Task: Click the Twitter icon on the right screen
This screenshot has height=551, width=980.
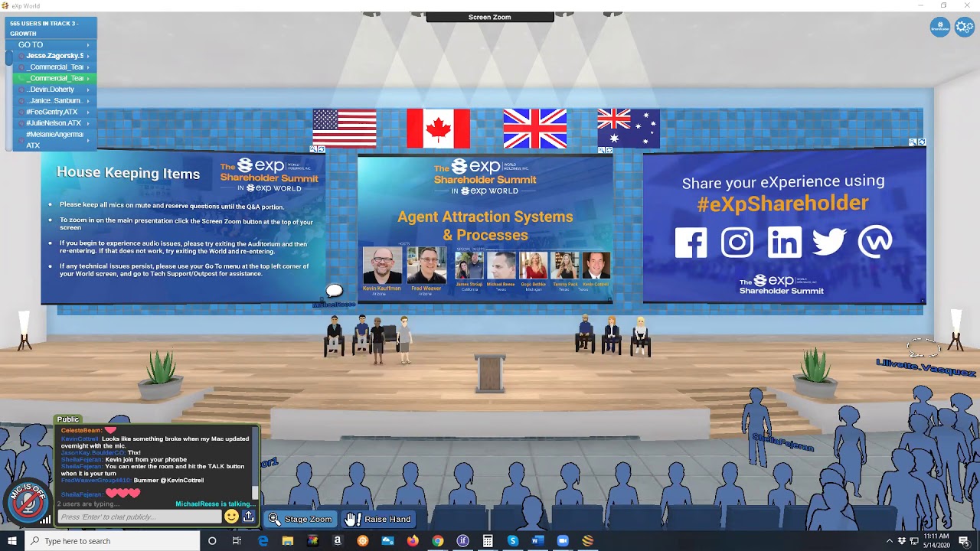Action: [829, 243]
